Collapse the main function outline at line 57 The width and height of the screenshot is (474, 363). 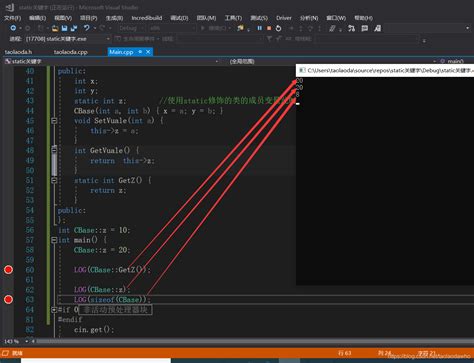54,240
